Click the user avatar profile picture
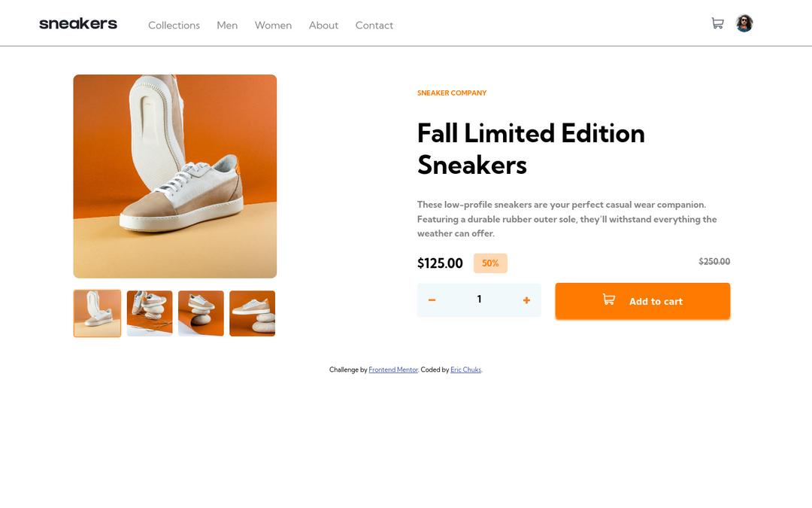This screenshot has width=812, height=508. [x=744, y=23]
